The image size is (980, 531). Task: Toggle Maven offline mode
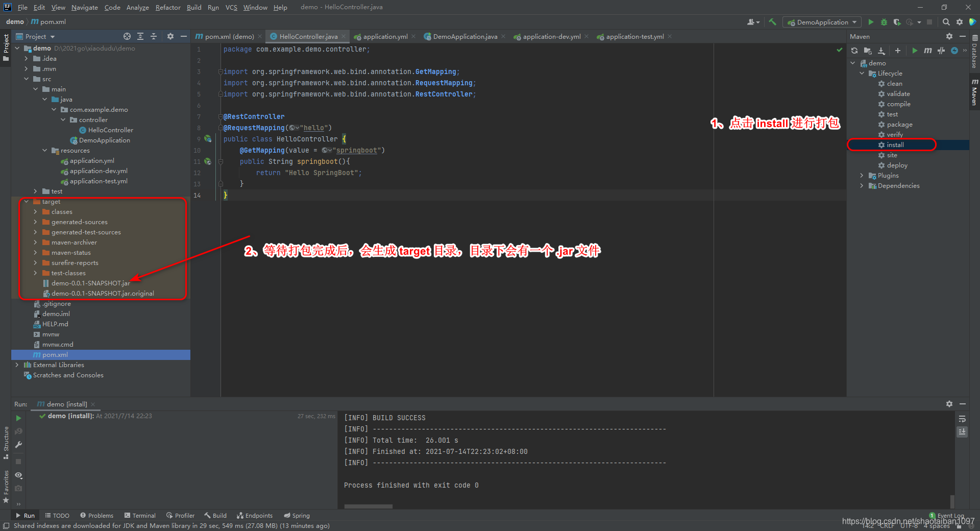point(941,51)
